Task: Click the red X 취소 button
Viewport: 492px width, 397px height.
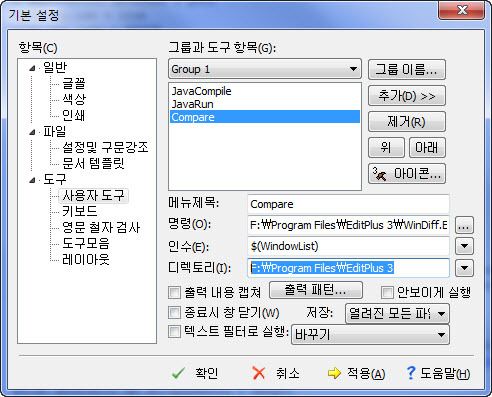Action: (x=275, y=373)
